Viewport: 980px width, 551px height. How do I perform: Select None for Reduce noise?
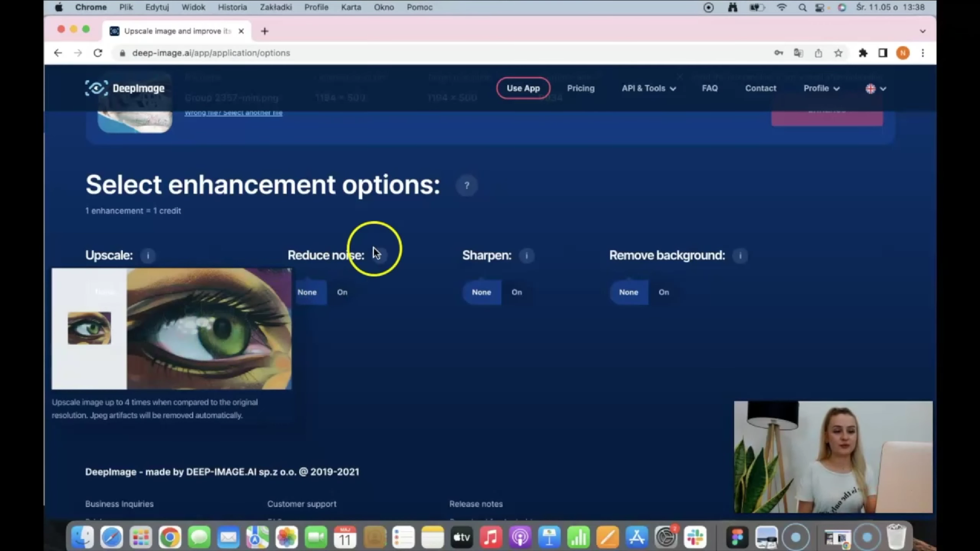click(307, 292)
